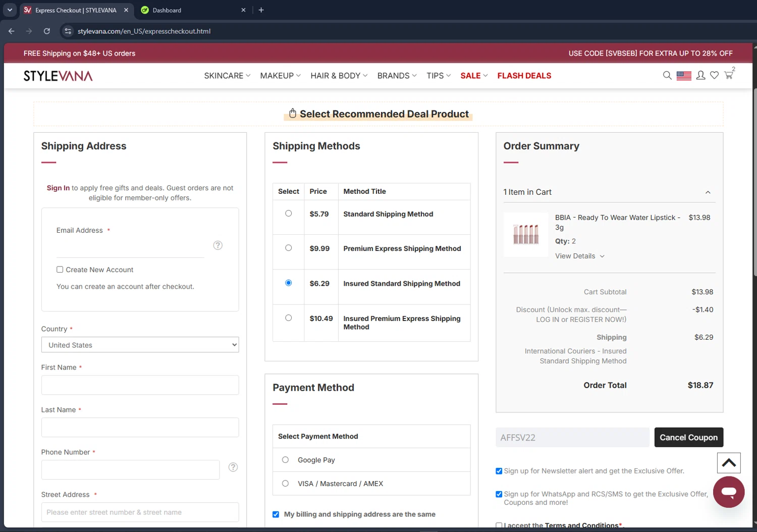Click the browser forward arrow
The height and width of the screenshot is (532, 757).
click(x=29, y=31)
